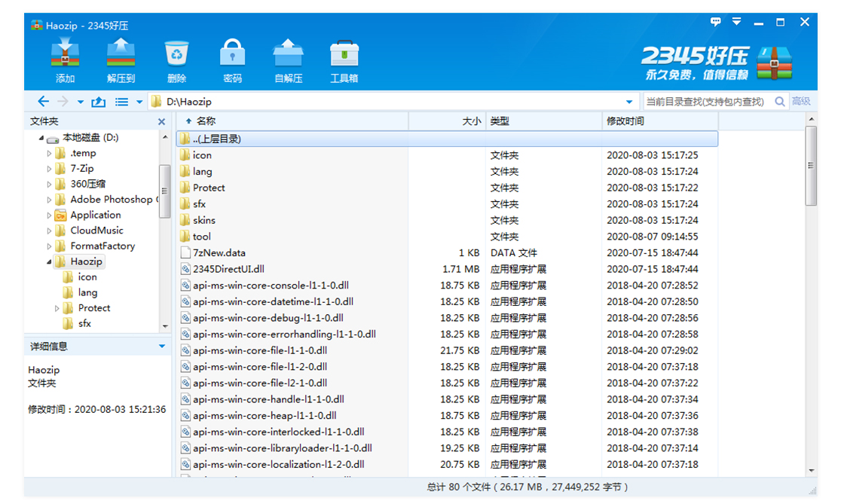This screenshot has width=844, height=504.
Task: Open navigation history dropdown arrow
Action: [x=80, y=102]
